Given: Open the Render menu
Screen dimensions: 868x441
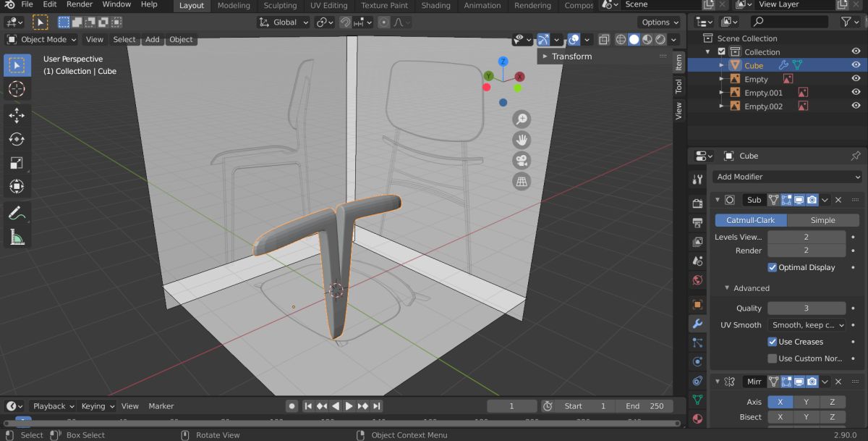Looking at the screenshot, I should coord(80,4).
